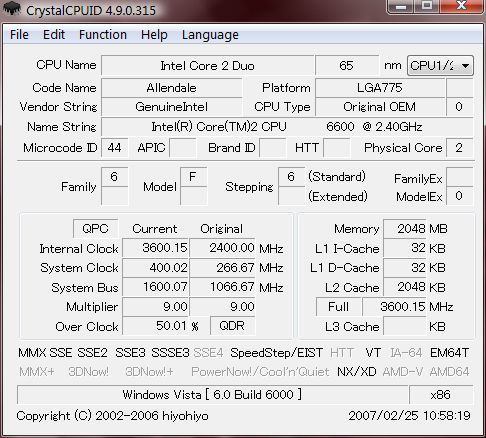The image size is (486, 438).
Task: Click the ModelEx value 0
Action: click(x=459, y=196)
